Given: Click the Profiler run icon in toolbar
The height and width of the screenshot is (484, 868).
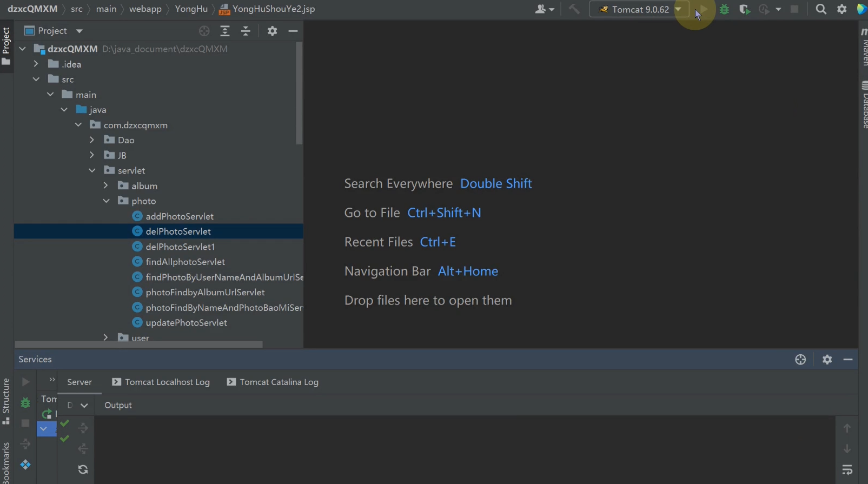Looking at the screenshot, I should click(764, 9).
